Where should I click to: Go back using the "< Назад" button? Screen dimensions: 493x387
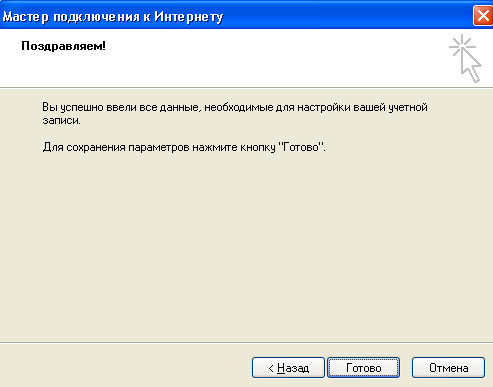point(288,368)
